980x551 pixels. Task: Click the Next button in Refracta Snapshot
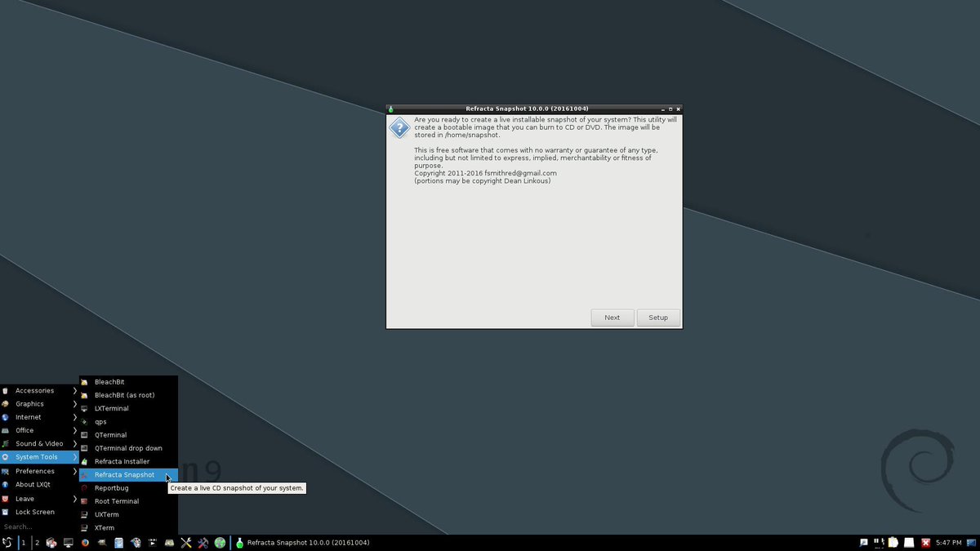pyautogui.click(x=612, y=318)
